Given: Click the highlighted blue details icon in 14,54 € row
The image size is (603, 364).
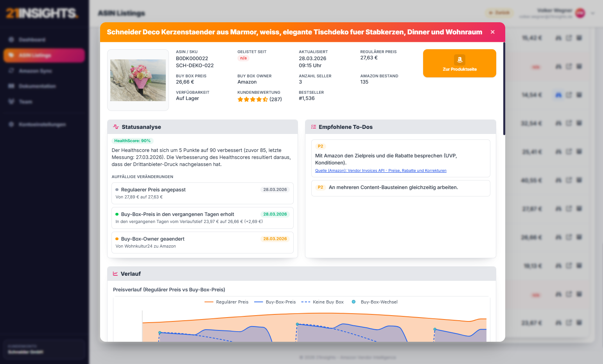Looking at the screenshot, I should (x=558, y=95).
